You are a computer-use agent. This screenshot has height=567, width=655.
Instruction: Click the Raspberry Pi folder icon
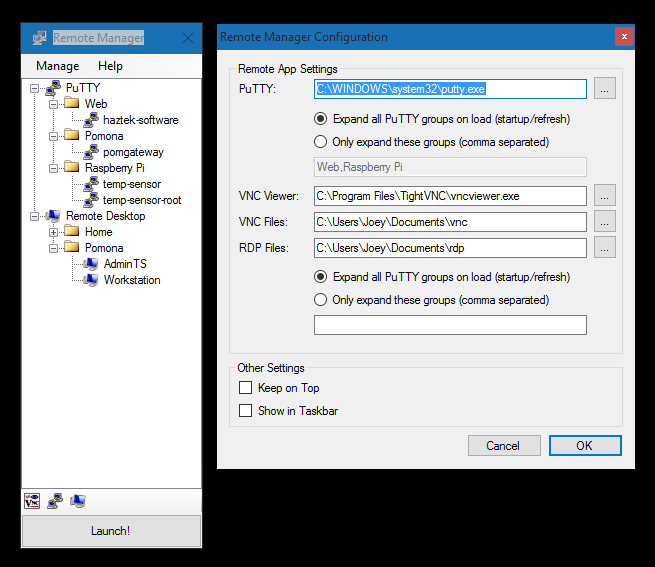tap(72, 167)
